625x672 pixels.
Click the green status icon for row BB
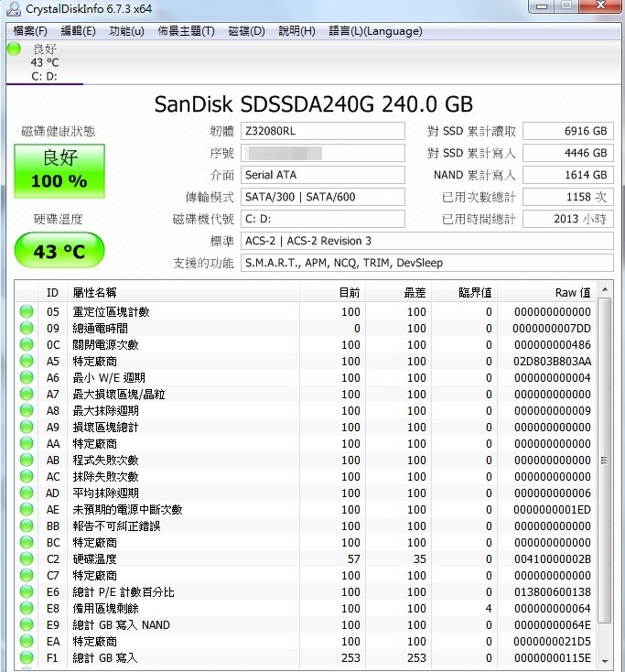[27, 526]
